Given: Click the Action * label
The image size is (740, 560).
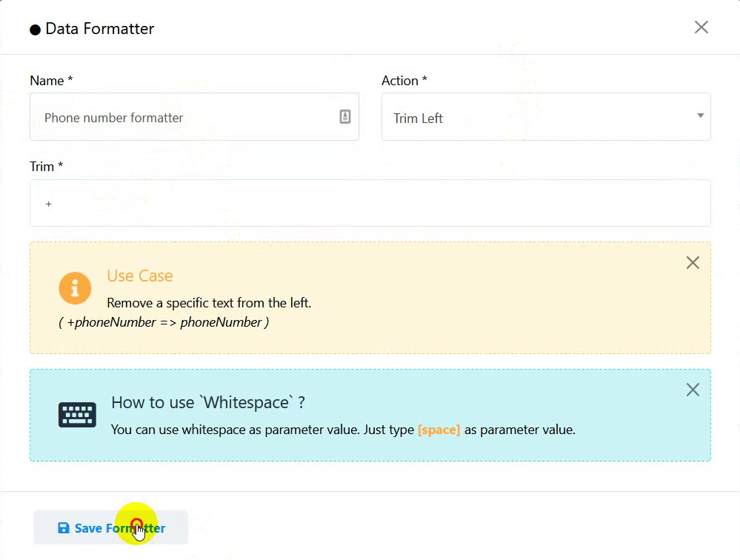Looking at the screenshot, I should point(404,81).
